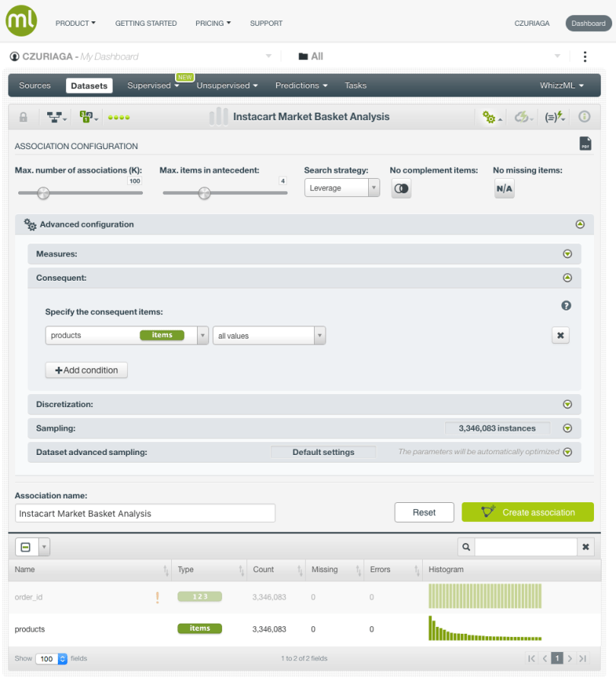Open the configure gears icon menu

pyautogui.click(x=489, y=117)
